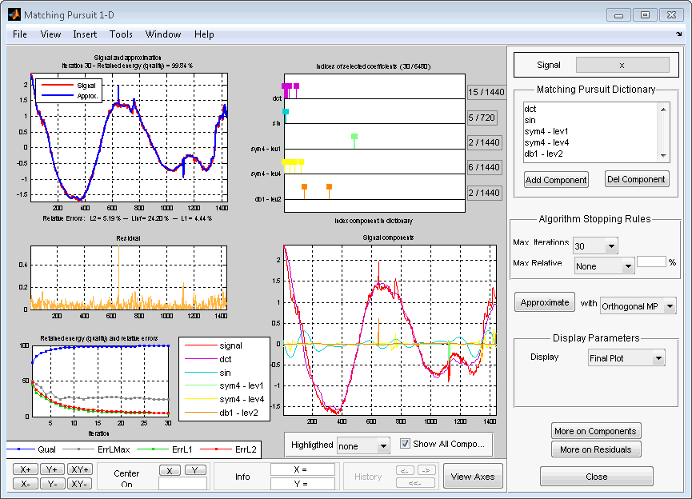The image size is (692, 499).
Task: Toggle the View Axes button
Action: (x=473, y=477)
